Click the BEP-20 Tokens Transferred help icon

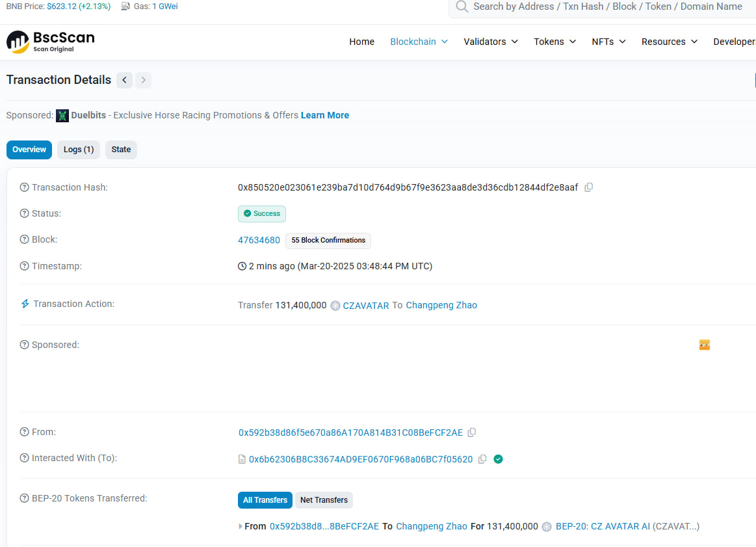(24, 498)
